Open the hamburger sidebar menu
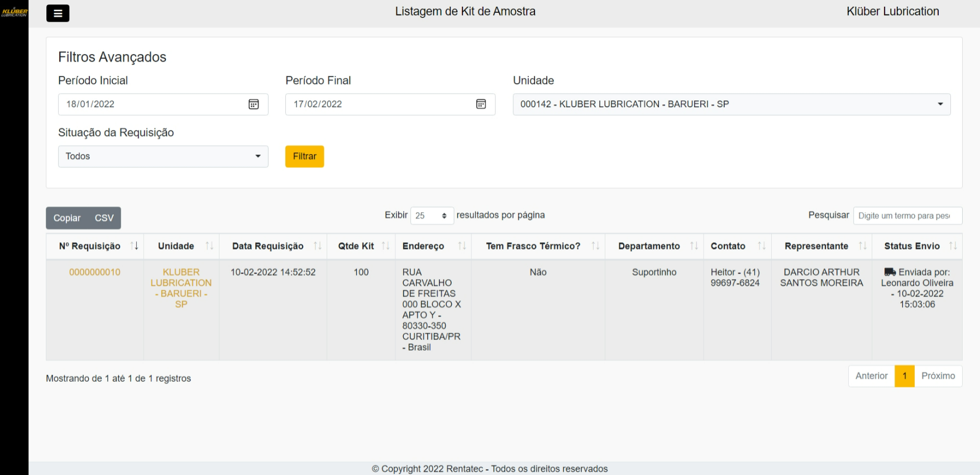This screenshot has height=475, width=980. point(58,13)
